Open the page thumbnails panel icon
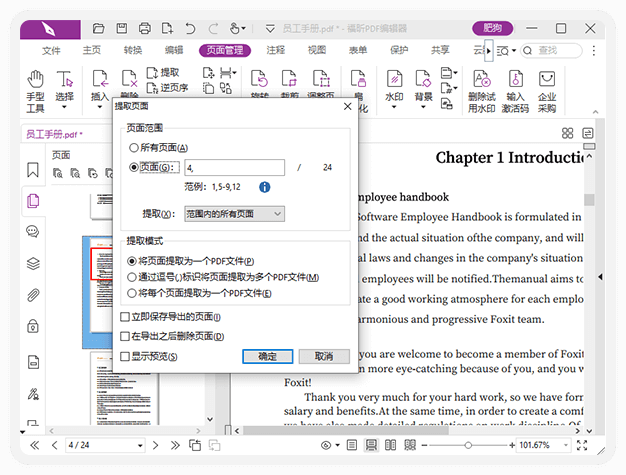Image resolution: width=626 pixels, height=475 pixels. (33, 201)
